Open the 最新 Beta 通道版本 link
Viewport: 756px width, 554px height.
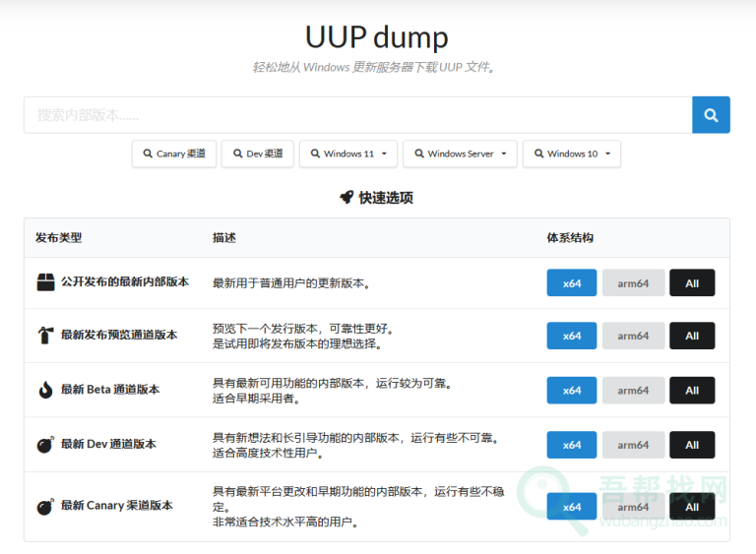[x=110, y=390]
